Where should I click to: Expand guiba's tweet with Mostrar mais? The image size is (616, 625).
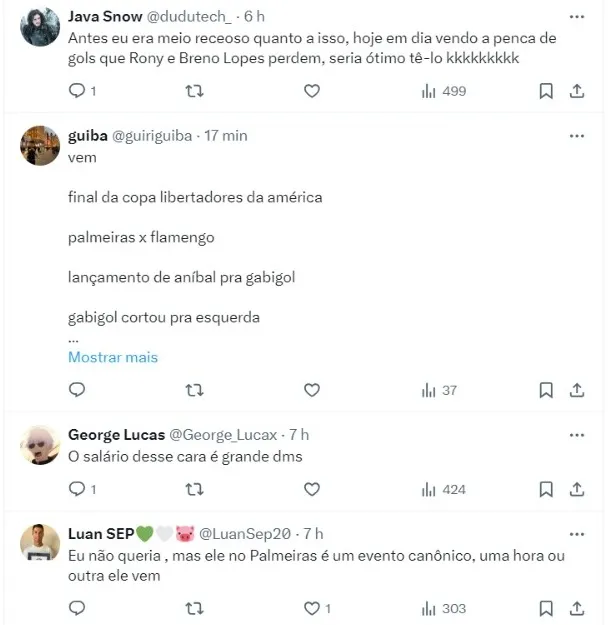[113, 357]
